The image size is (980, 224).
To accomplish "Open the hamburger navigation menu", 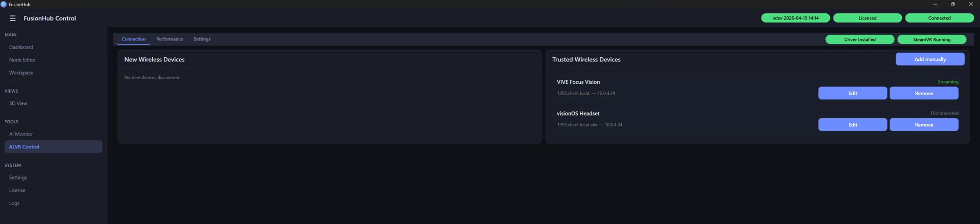I will pos(13,18).
